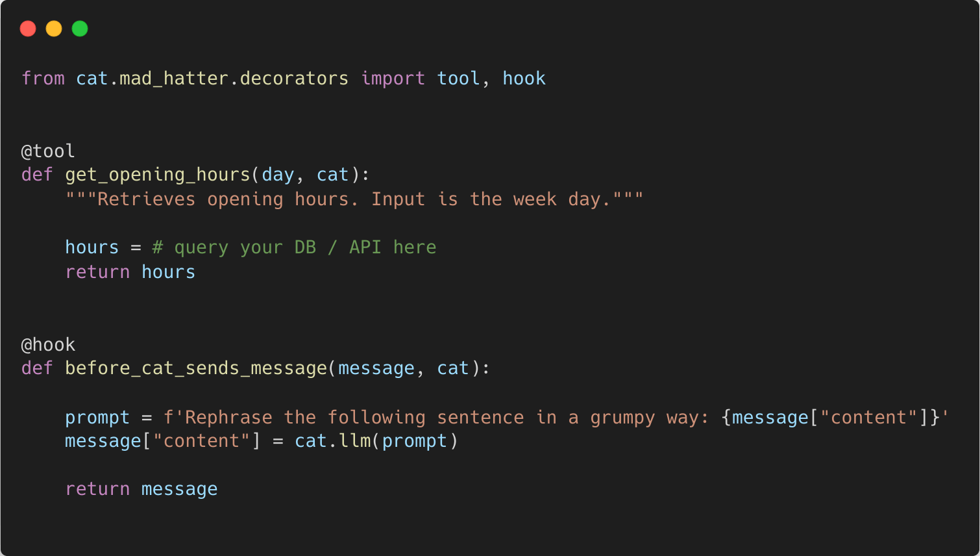This screenshot has height=556, width=980.
Task: Click the 'message' parameter in before_cat_sends_message
Action: point(376,368)
